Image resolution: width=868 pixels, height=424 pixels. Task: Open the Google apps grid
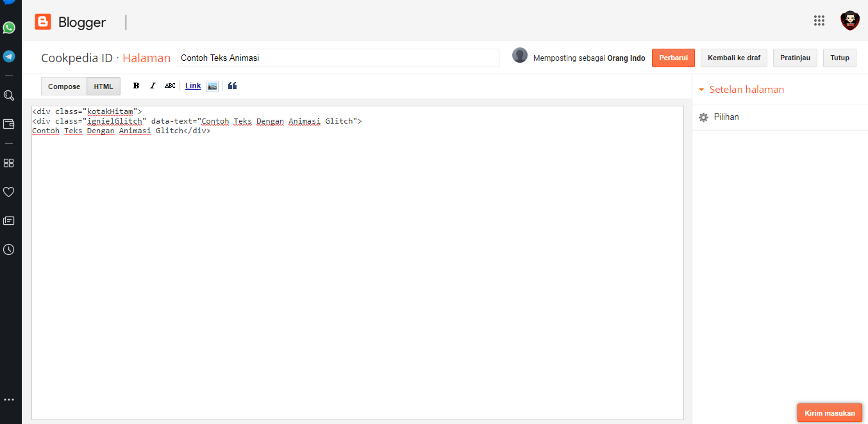[x=819, y=20]
